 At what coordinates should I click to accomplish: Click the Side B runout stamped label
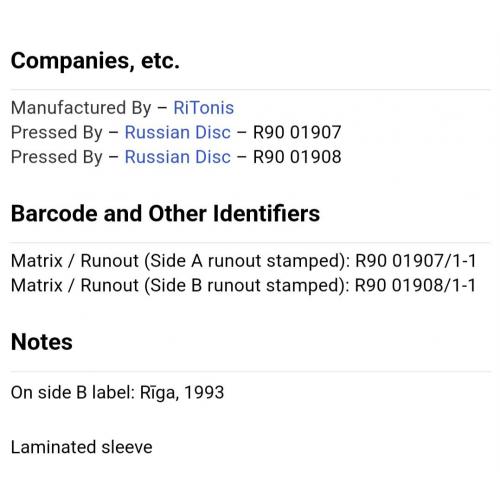pos(245,286)
